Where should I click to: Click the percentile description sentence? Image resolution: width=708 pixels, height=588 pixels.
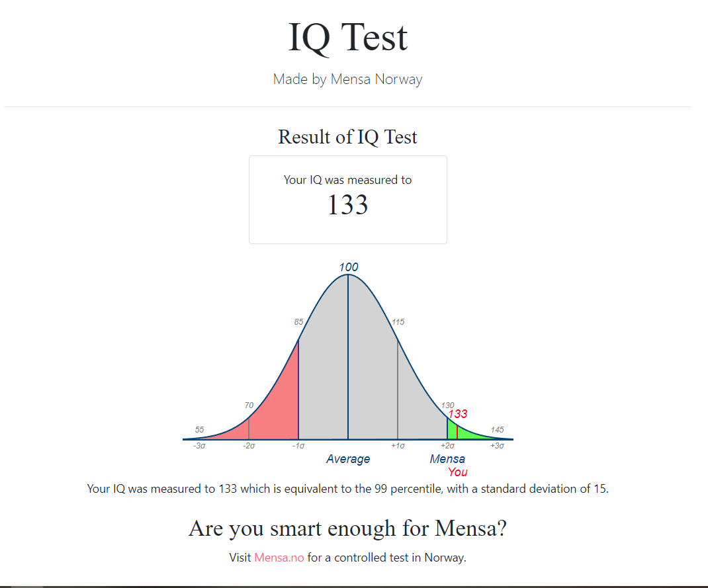tap(347, 489)
